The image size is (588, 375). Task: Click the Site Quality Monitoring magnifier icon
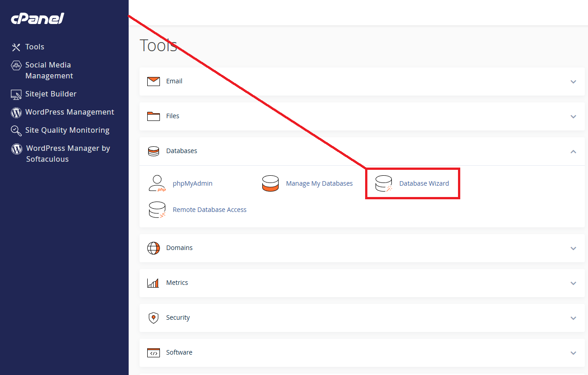point(16,130)
